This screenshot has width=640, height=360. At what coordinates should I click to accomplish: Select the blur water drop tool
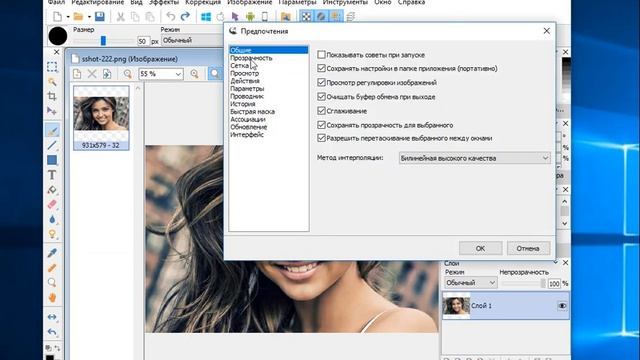coord(52,219)
